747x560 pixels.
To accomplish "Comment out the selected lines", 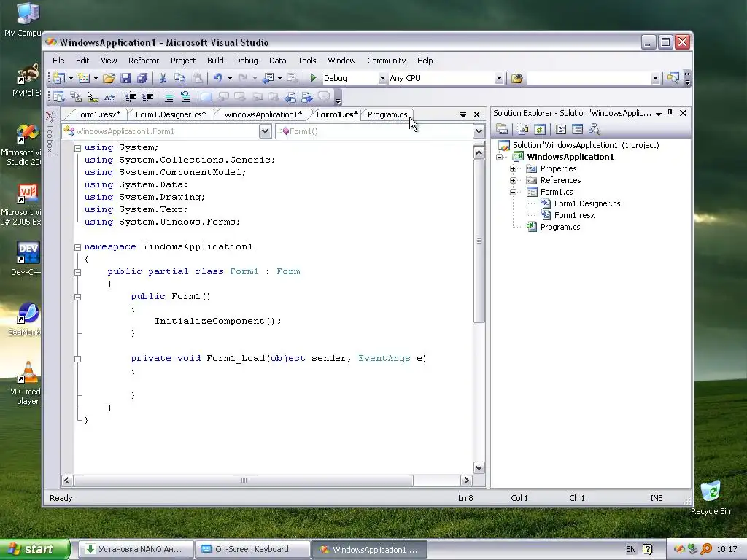I will point(169,97).
